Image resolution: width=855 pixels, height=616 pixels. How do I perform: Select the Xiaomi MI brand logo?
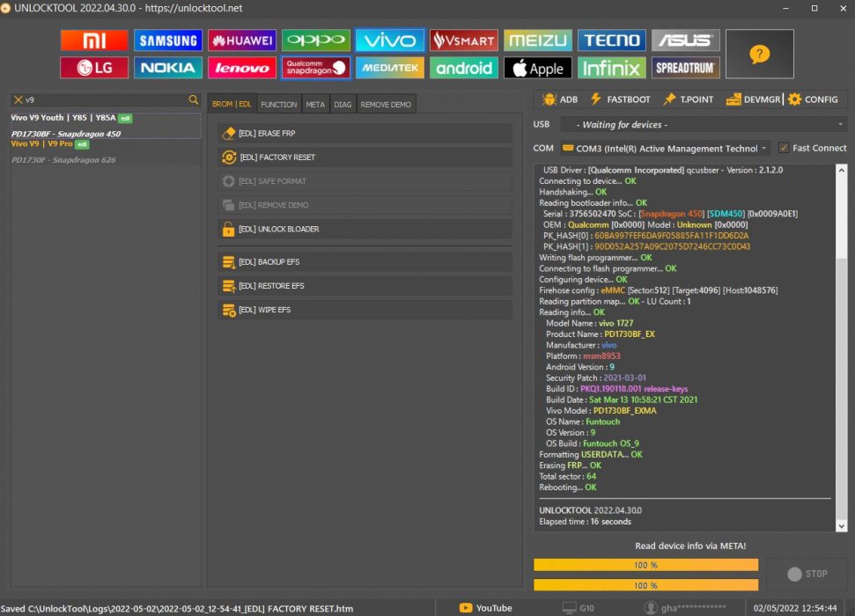click(94, 40)
